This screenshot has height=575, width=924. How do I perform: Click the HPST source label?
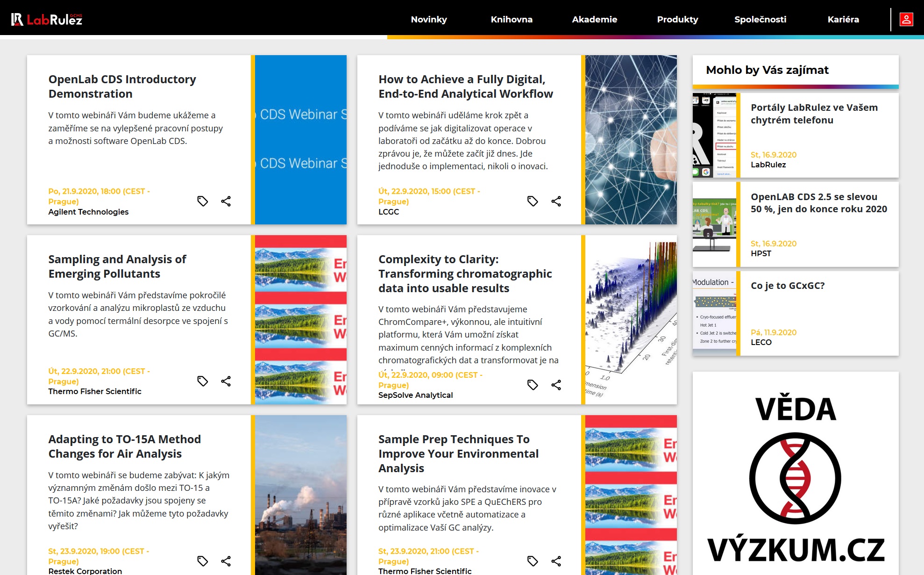tap(761, 253)
